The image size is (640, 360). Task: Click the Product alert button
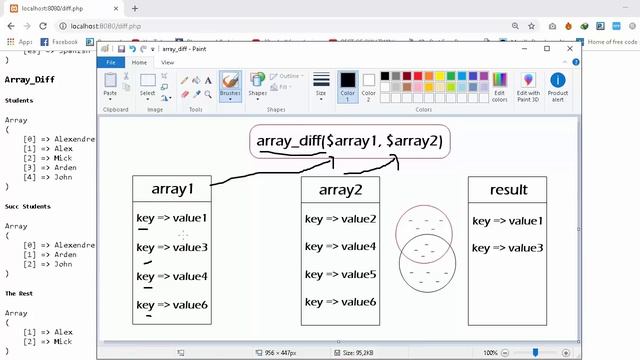click(x=558, y=87)
